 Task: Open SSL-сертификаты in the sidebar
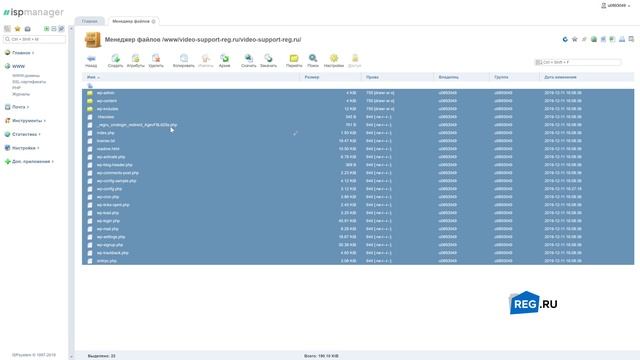click(29, 82)
